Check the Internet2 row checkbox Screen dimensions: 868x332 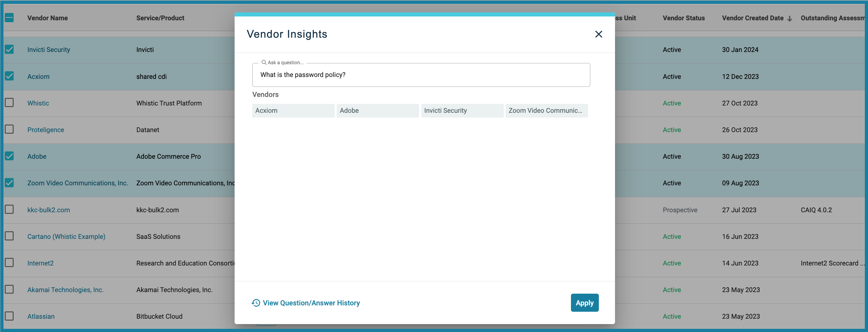coord(10,263)
